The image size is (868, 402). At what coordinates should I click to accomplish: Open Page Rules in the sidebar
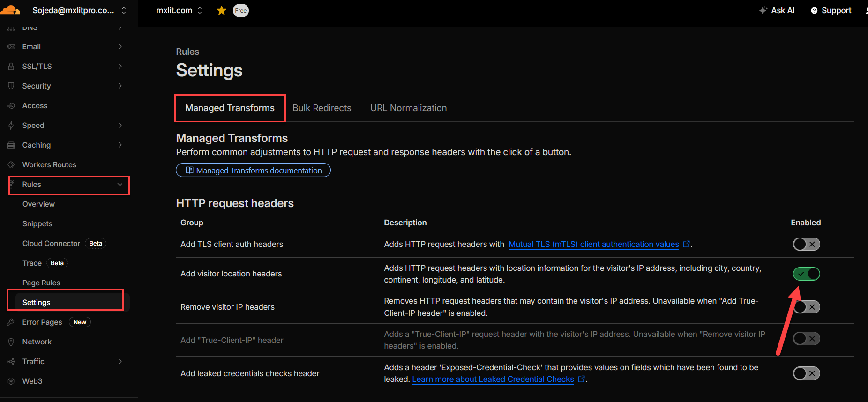point(41,283)
